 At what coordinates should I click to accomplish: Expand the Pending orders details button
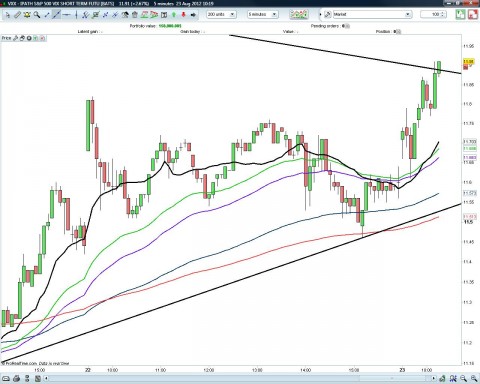(x=348, y=26)
